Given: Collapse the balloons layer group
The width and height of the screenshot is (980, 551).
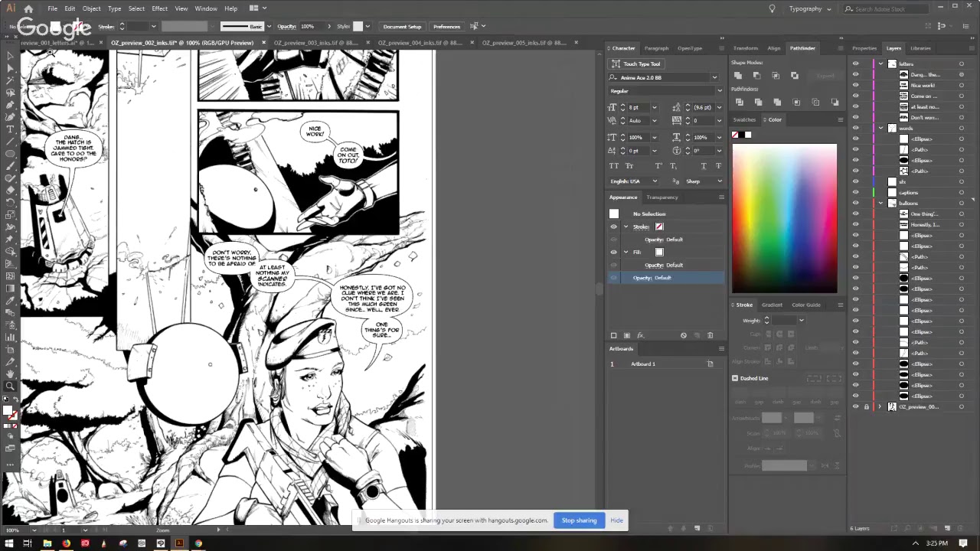Looking at the screenshot, I should pos(880,204).
